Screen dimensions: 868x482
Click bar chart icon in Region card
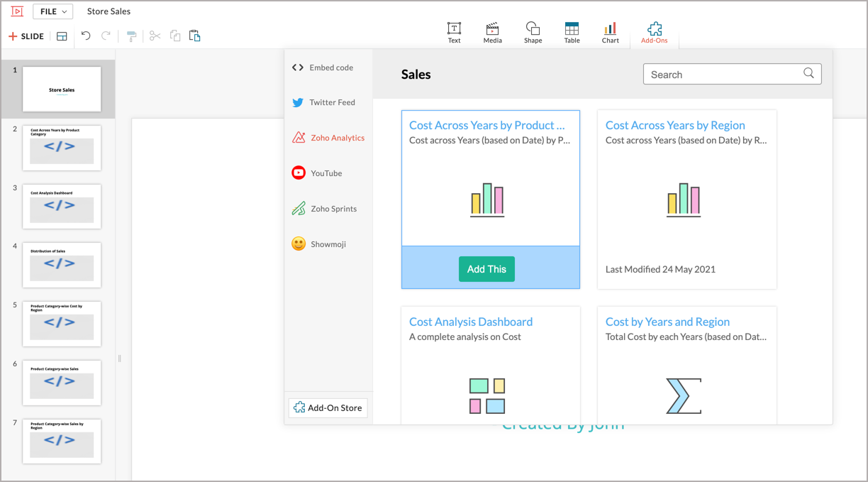(684, 199)
